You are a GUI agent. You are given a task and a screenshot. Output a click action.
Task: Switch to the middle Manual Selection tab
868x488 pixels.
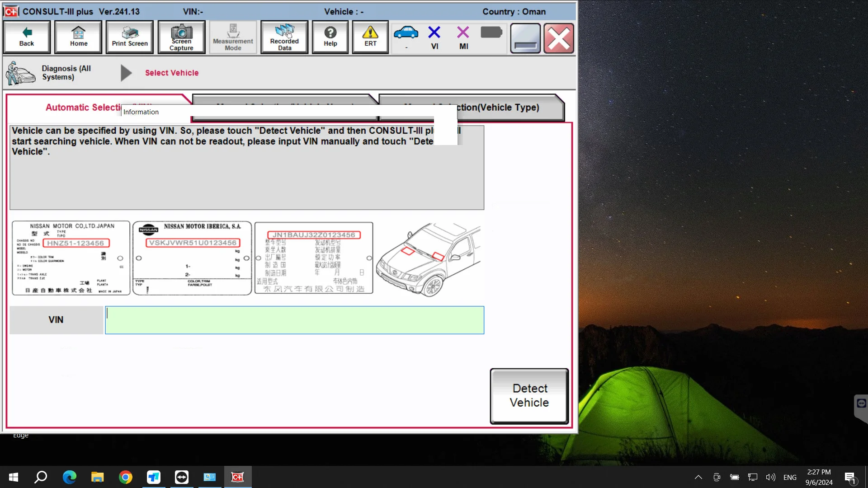(285, 108)
